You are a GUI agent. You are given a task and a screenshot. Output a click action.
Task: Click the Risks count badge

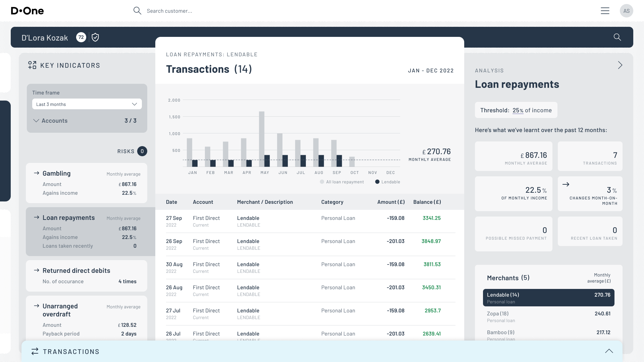click(142, 152)
